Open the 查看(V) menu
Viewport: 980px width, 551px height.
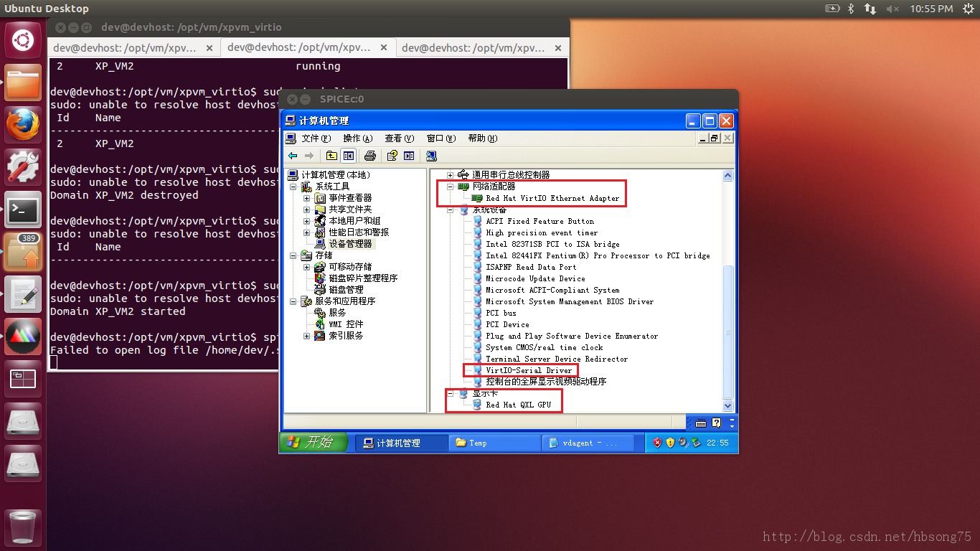click(x=400, y=138)
